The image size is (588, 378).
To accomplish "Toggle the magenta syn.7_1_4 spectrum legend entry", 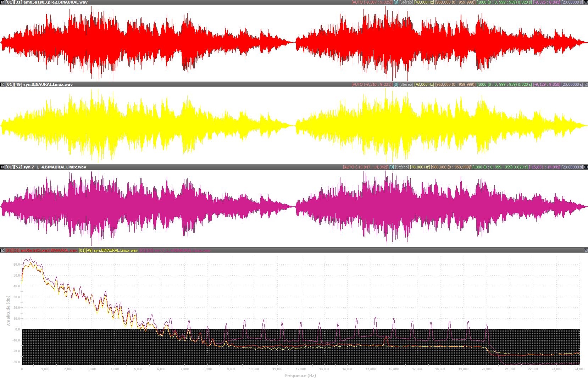I will (175, 250).
